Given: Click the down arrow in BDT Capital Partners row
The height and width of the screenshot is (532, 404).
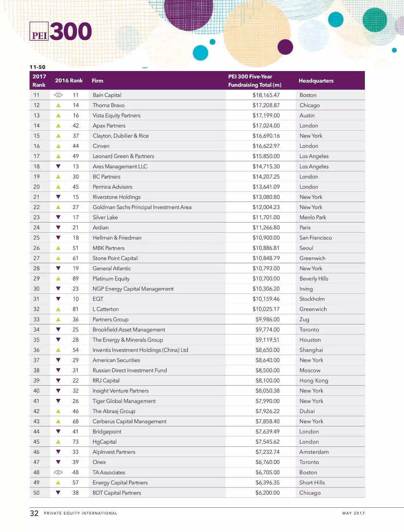Looking at the screenshot, I should click(x=58, y=493).
